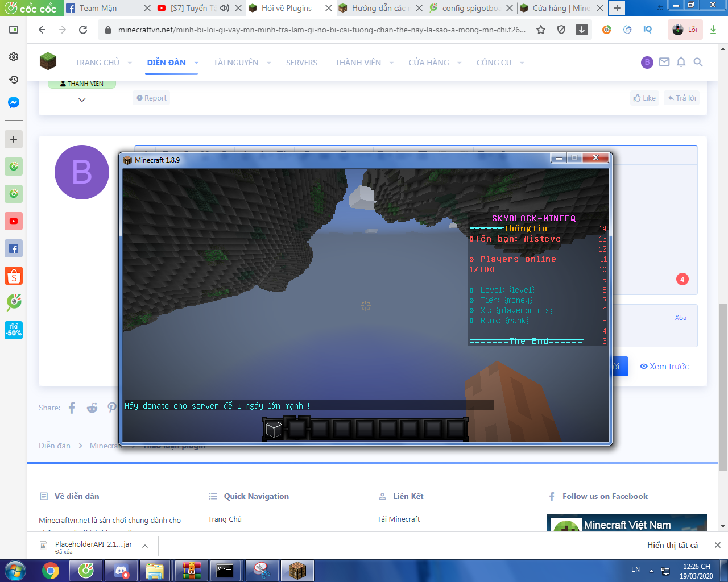Open Shopee shortcut in sidebar
Viewport: 728px width, 582px height.
click(x=14, y=276)
